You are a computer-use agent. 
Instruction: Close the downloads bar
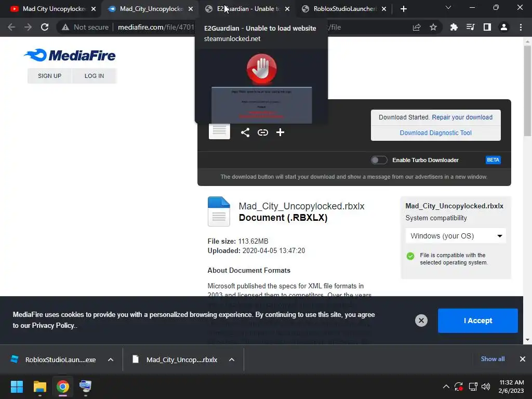[523, 359]
